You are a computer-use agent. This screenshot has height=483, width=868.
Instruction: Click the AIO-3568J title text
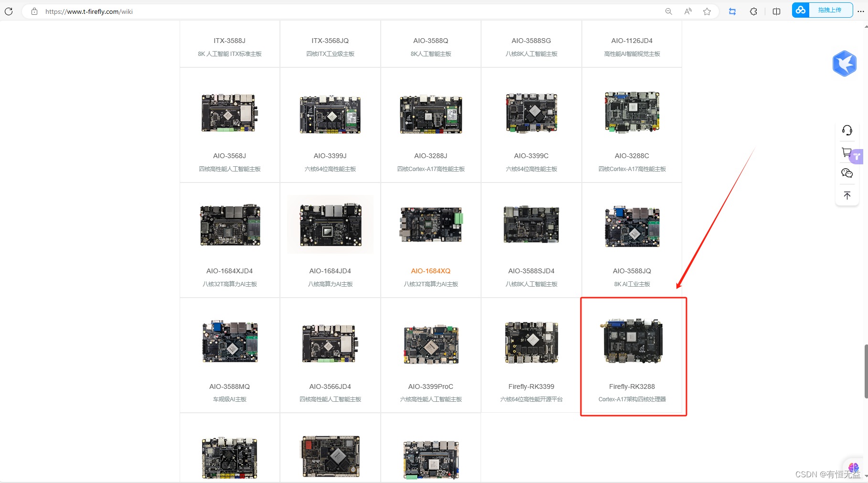click(229, 156)
